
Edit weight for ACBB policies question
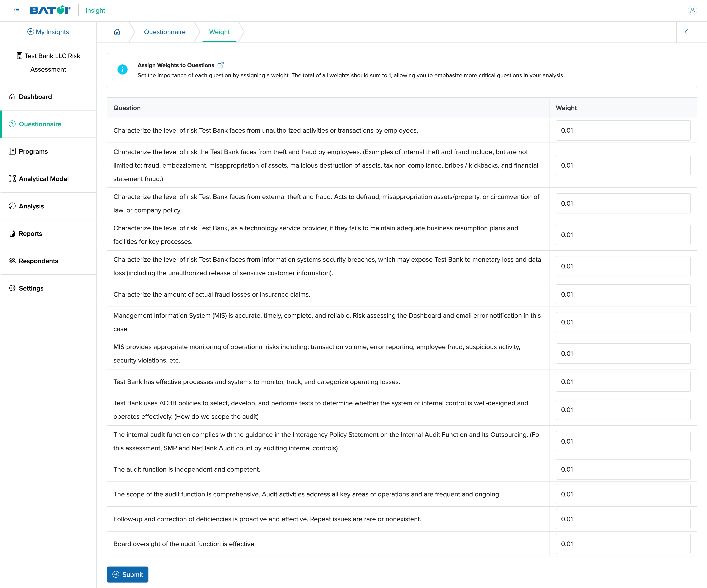[623, 410]
